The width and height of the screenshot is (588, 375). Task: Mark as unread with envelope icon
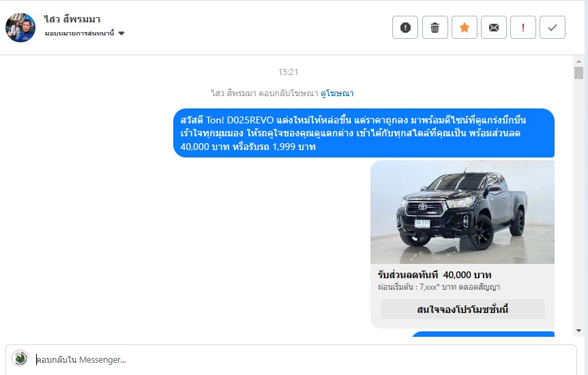pyautogui.click(x=494, y=27)
